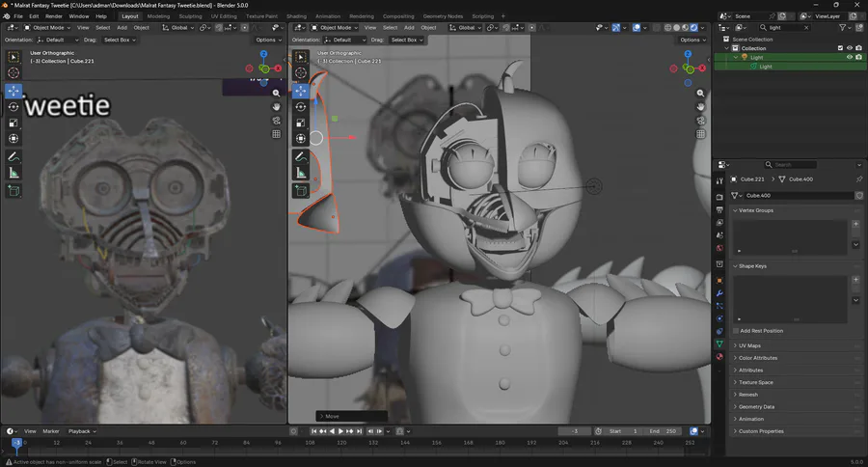Hide Collection in viewport via eye icon

(850, 48)
